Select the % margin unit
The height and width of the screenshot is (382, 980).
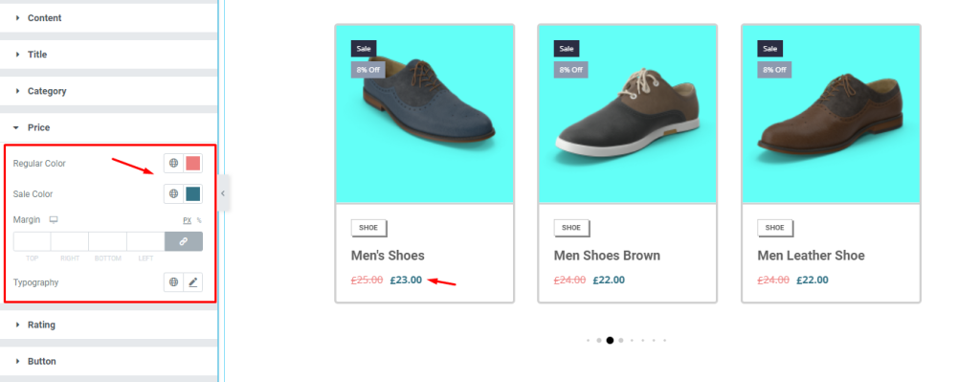(x=199, y=221)
